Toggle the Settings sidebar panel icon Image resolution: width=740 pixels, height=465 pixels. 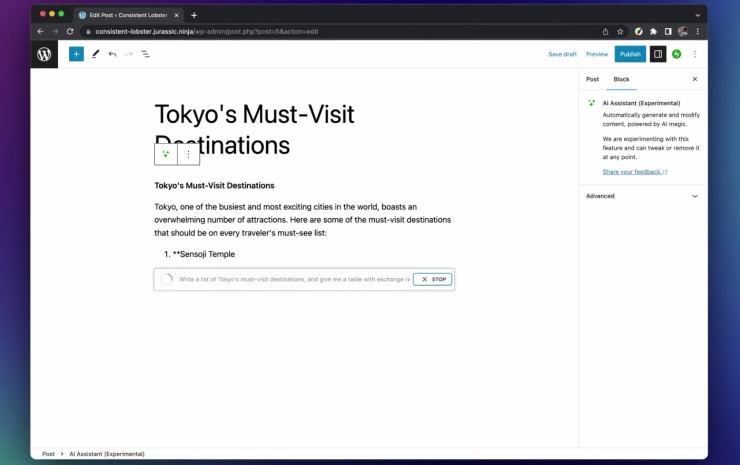coord(657,54)
